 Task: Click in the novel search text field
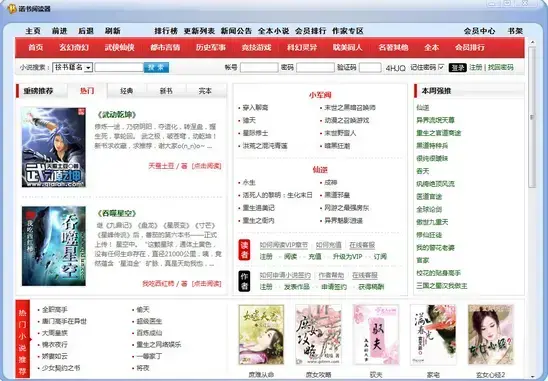[119, 67]
